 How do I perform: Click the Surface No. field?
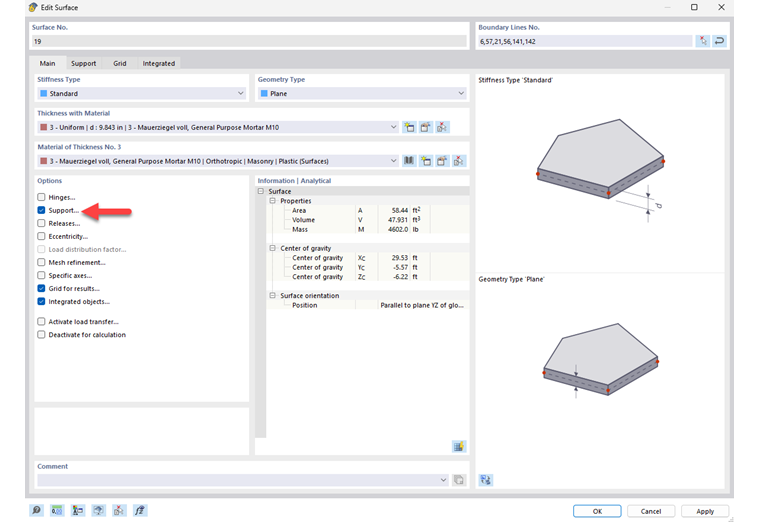click(x=250, y=41)
